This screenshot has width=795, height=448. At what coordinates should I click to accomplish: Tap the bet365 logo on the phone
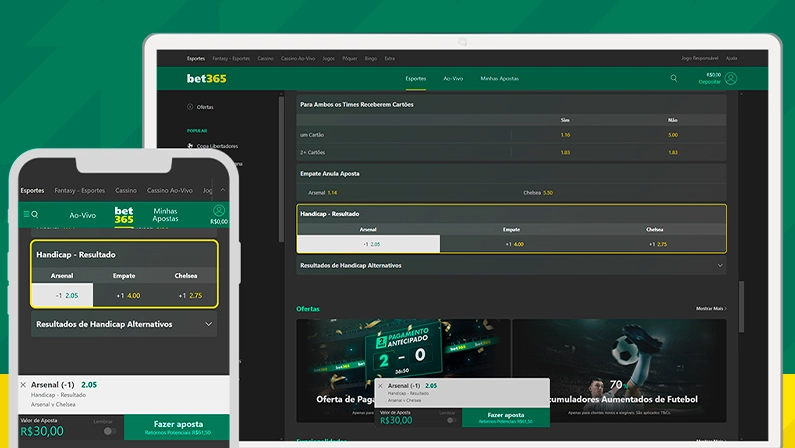[x=124, y=215]
